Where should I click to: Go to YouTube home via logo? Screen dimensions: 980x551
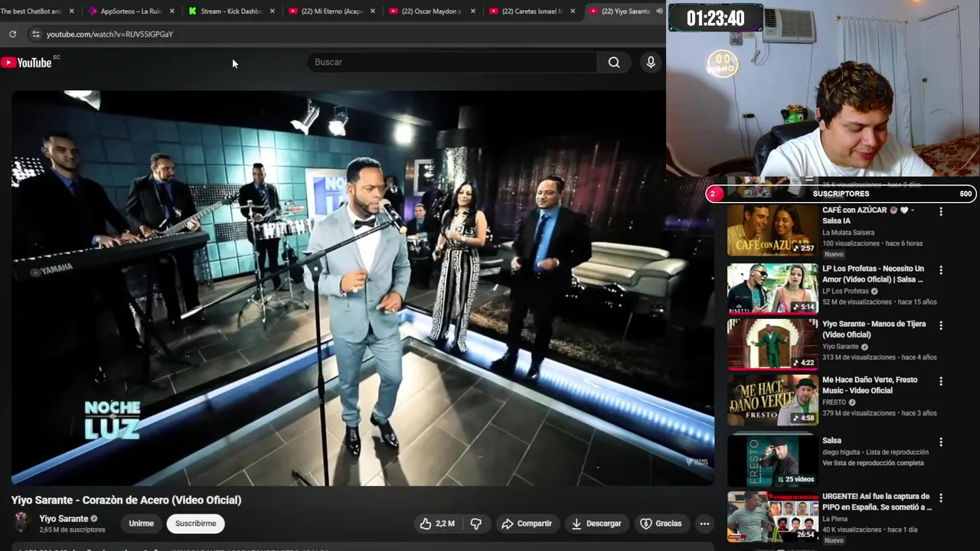click(27, 63)
